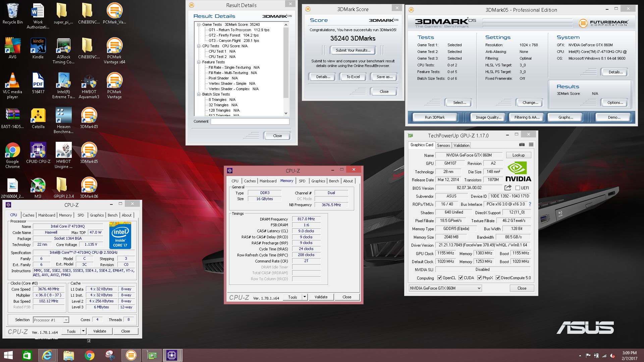Open the 516417 PDF file
This screenshot has height=362, width=644.
point(38,83)
